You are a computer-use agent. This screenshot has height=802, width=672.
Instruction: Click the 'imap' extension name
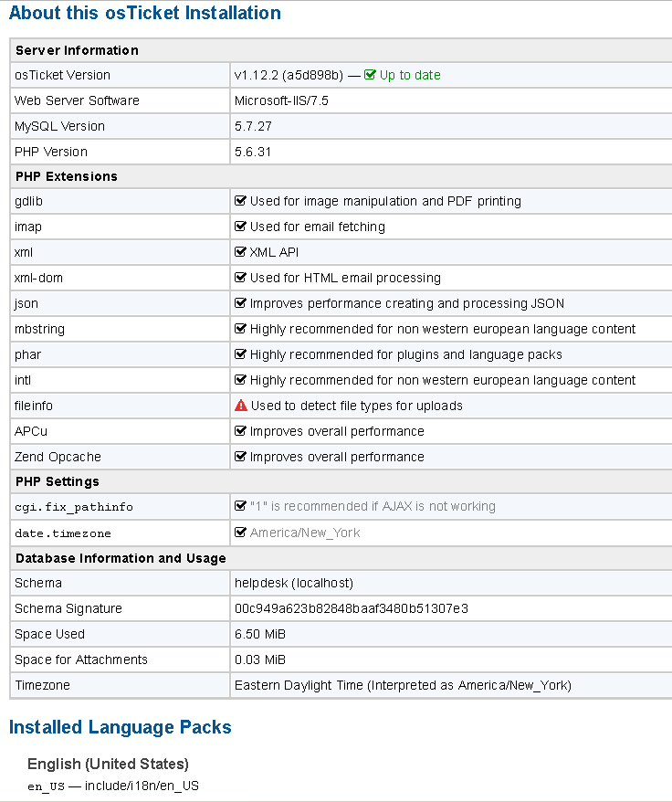tap(28, 227)
